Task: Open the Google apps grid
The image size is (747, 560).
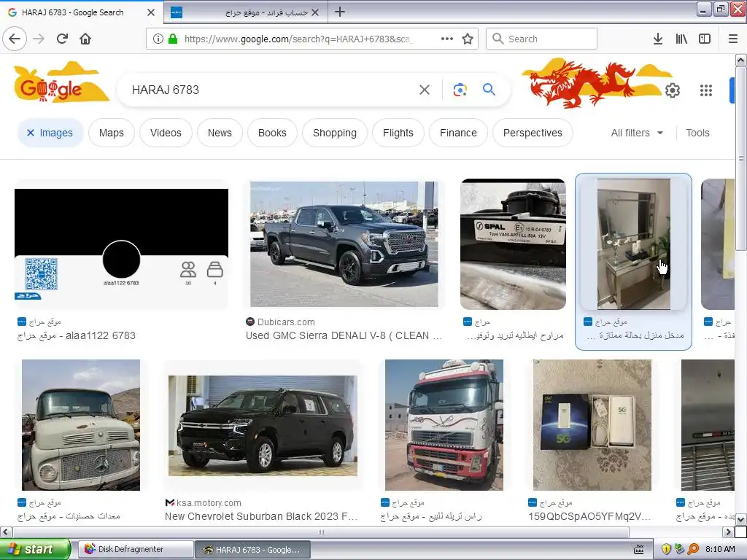Action: tap(706, 90)
